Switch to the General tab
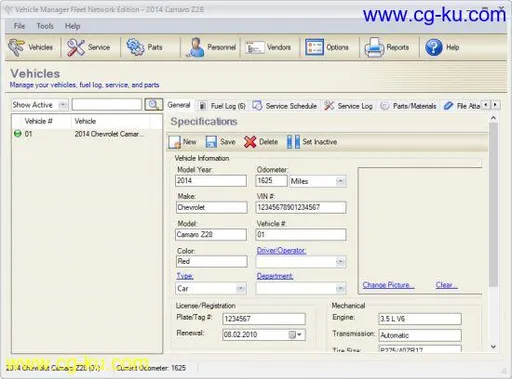Screen dimensions: 512x379 pyautogui.click(x=179, y=105)
